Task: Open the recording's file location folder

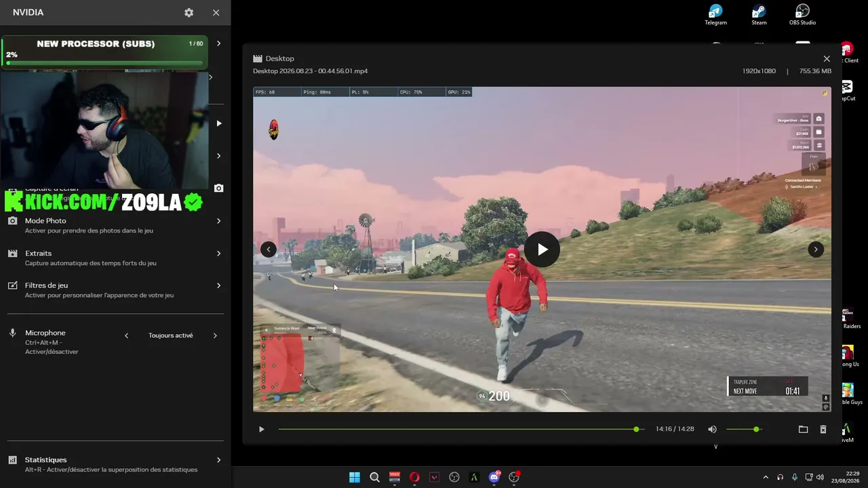Action: (x=803, y=429)
